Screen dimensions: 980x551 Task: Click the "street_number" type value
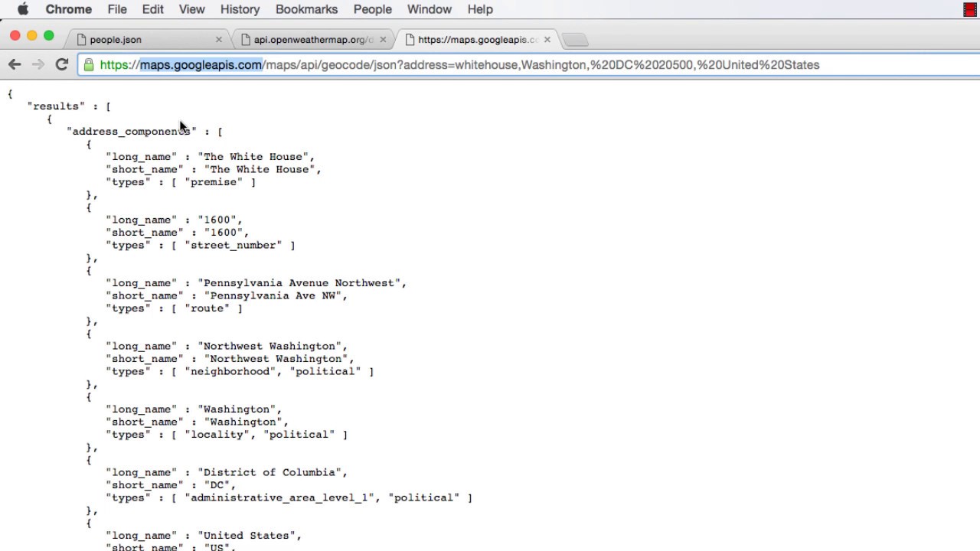click(234, 245)
